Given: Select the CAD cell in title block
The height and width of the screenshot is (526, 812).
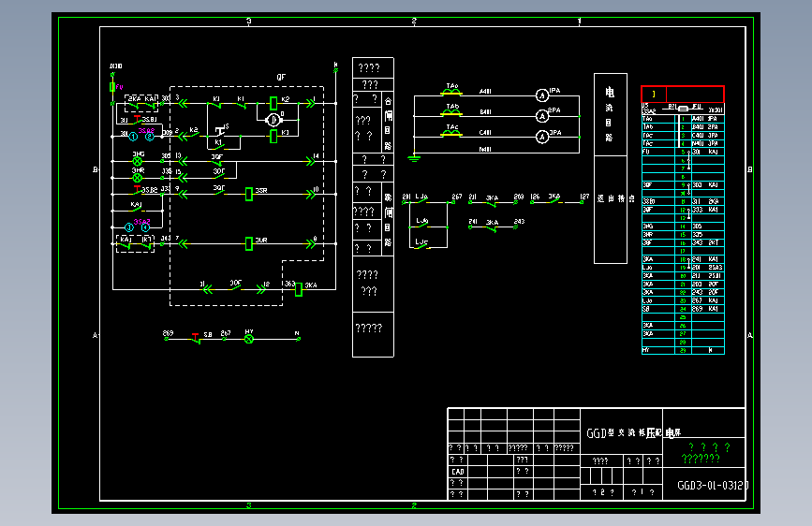Looking at the screenshot, I should (x=458, y=472).
